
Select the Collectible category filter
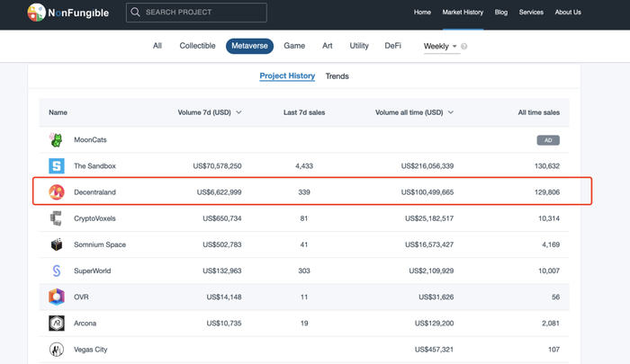[x=197, y=46]
